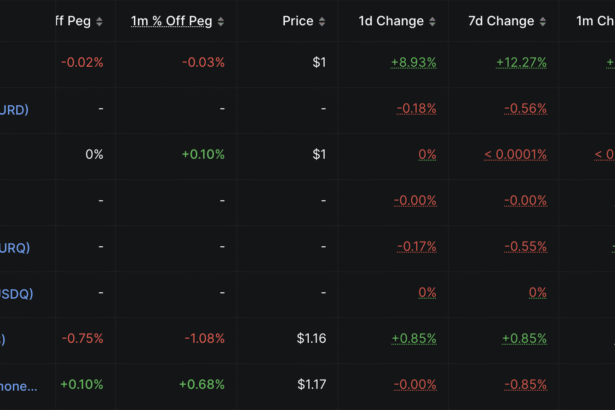Open the stablecoin link ending in URD)
This screenshot has width=615, height=410.
[x=14, y=109]
